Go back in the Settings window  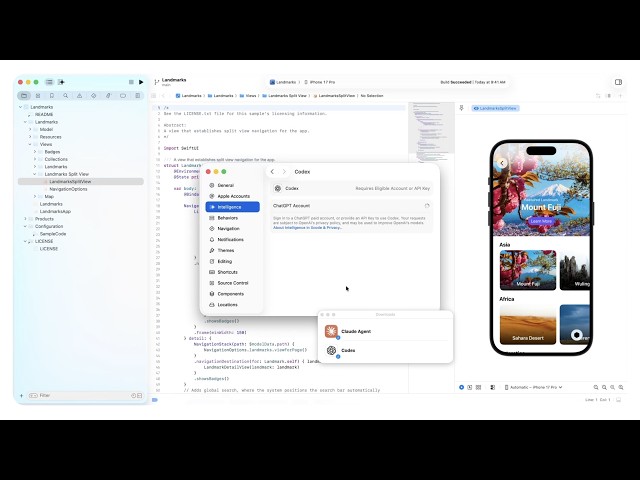coord(272,172)
